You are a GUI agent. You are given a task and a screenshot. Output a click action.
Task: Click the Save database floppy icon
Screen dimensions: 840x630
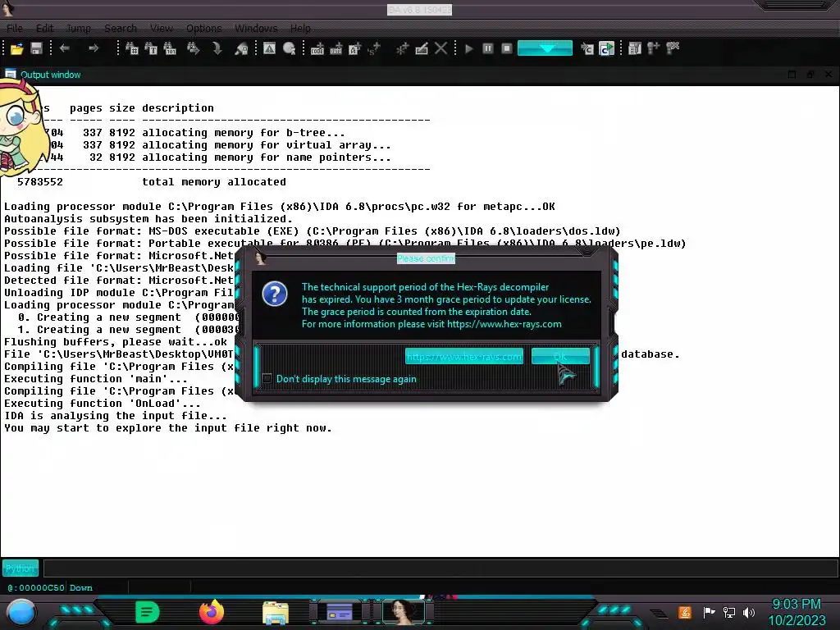point(36,48)
